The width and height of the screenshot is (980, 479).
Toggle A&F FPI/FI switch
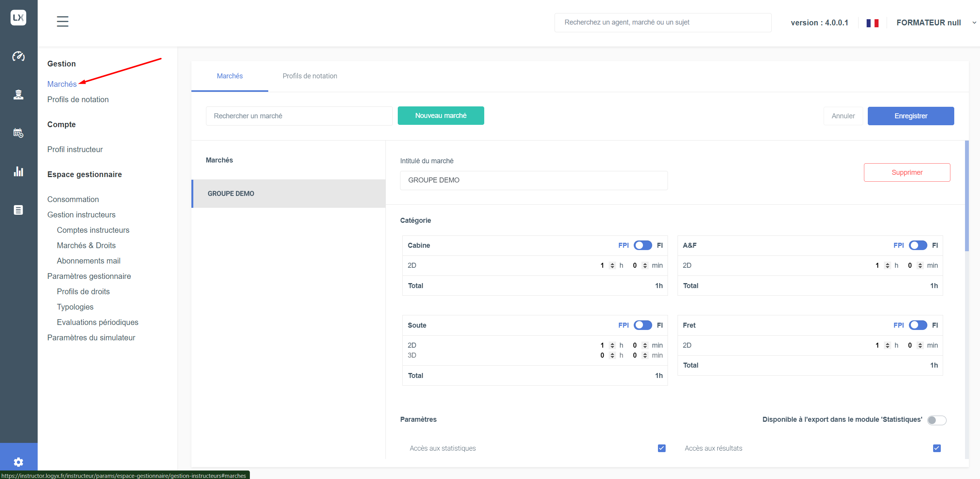918,245
